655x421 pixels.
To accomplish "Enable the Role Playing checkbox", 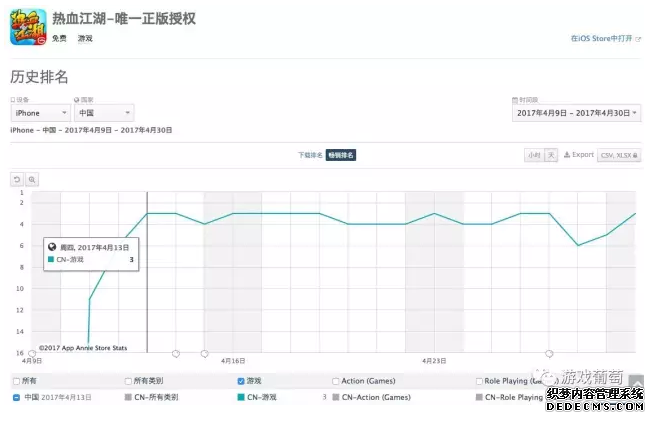I will (x=480, y=381).
